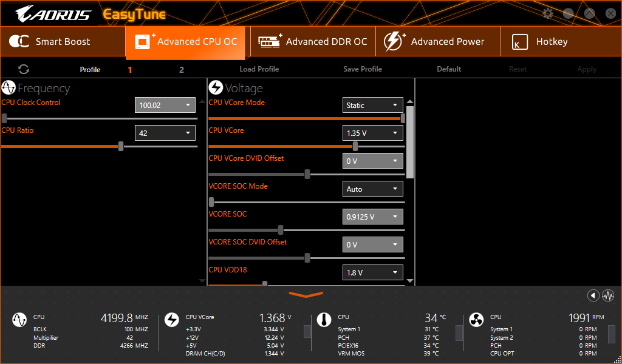
Task: Click the Advanced Power lightning icon
Action: pyautogui.click(x=394, y=42)
